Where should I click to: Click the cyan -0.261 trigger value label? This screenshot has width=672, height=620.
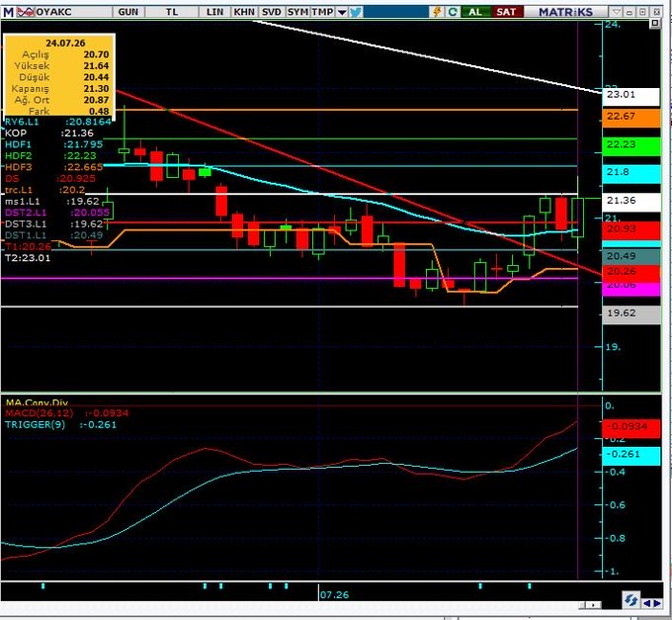coord(630,456)
